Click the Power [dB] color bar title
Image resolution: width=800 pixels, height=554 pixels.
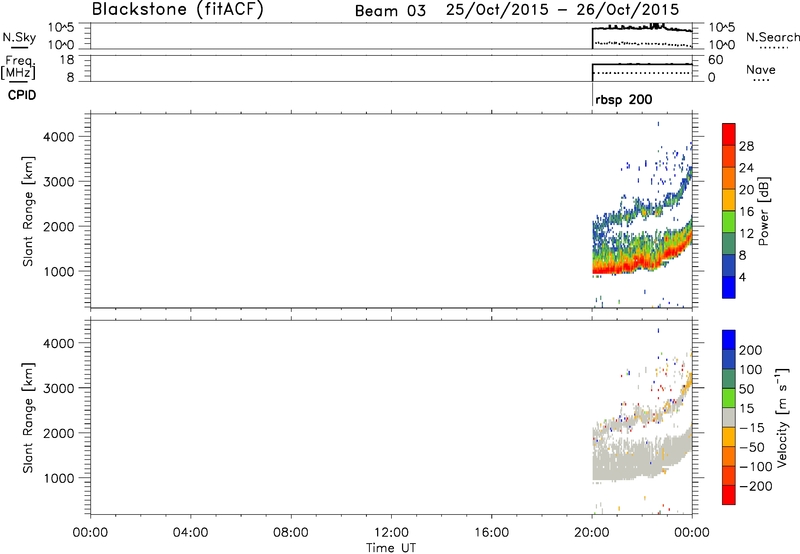click(x=763, y=211)
